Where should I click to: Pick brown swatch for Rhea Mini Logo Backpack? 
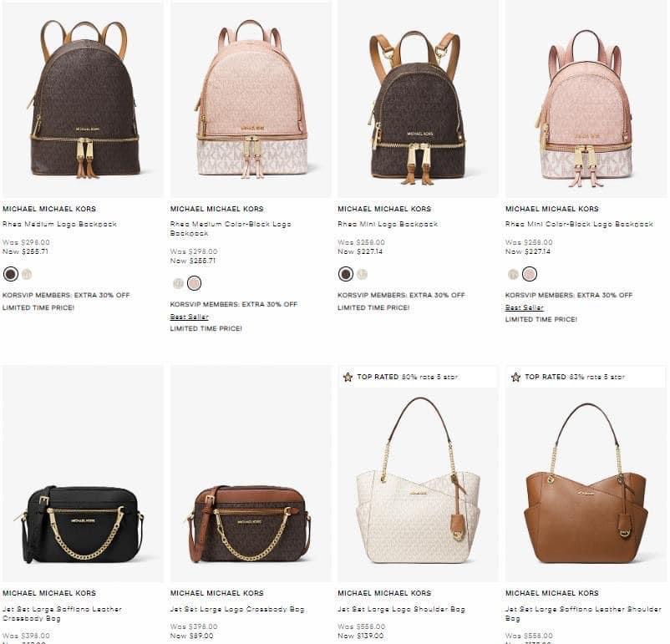[x=346, y=274]
